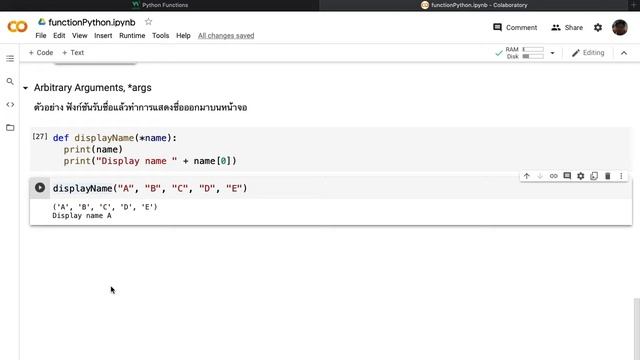
Task: Open the Runtime menu
Action: tap(132, 36)
